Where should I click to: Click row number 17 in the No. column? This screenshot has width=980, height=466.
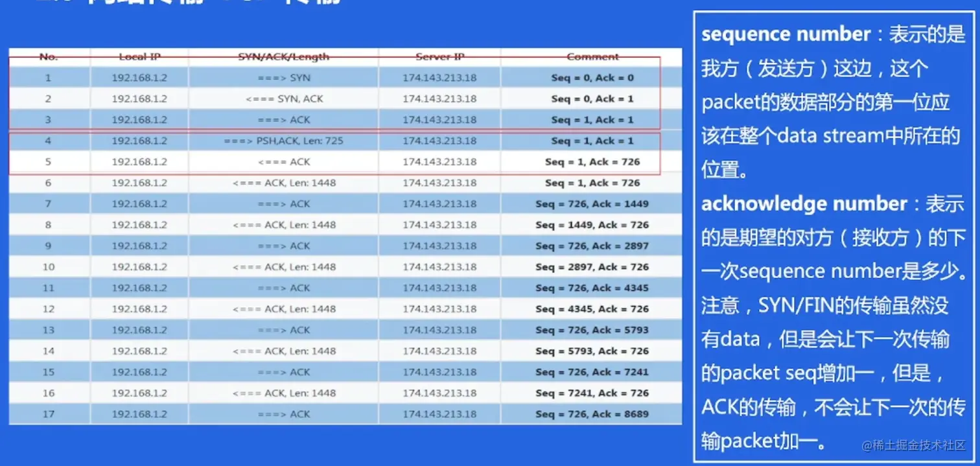[x=49, y=414]
